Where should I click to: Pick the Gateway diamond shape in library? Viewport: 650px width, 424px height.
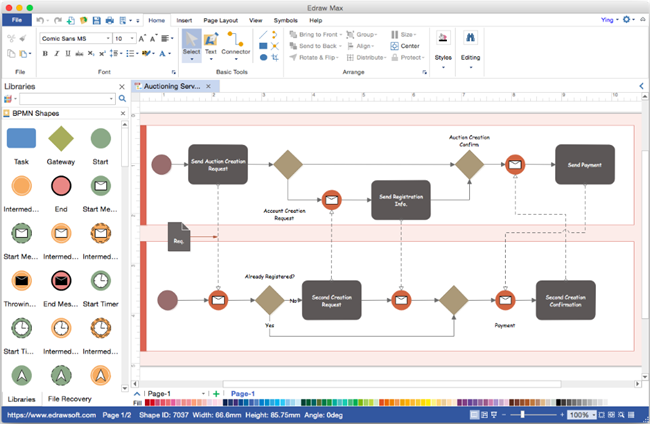[61, 139]
